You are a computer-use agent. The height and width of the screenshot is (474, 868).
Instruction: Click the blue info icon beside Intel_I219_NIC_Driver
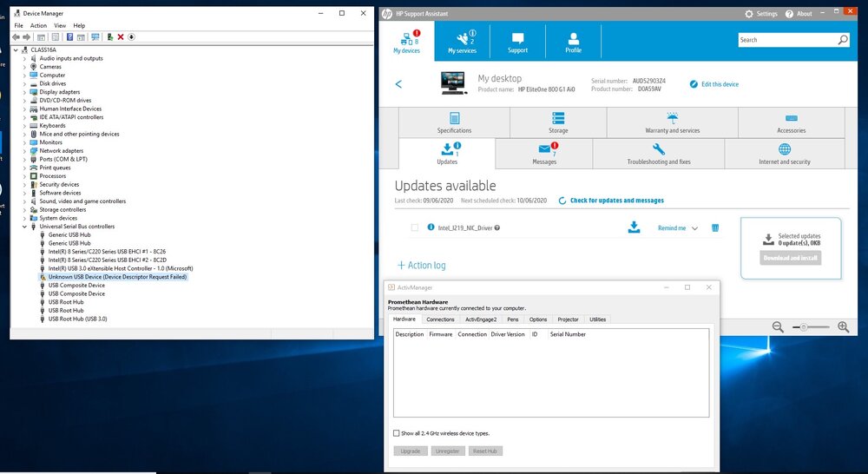tap(431, 227)
